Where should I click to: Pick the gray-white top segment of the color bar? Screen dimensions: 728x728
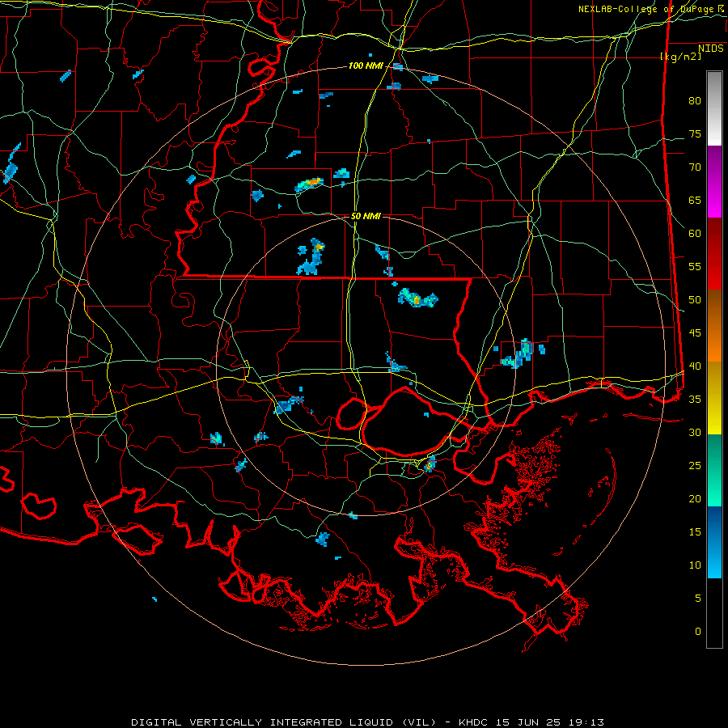(x=714, y=108)
